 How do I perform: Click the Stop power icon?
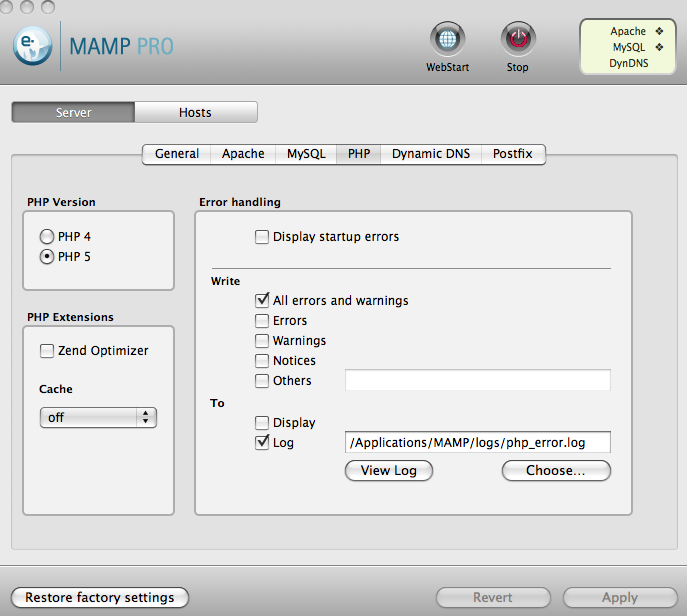pyautogui.click(x=518, y=39)
